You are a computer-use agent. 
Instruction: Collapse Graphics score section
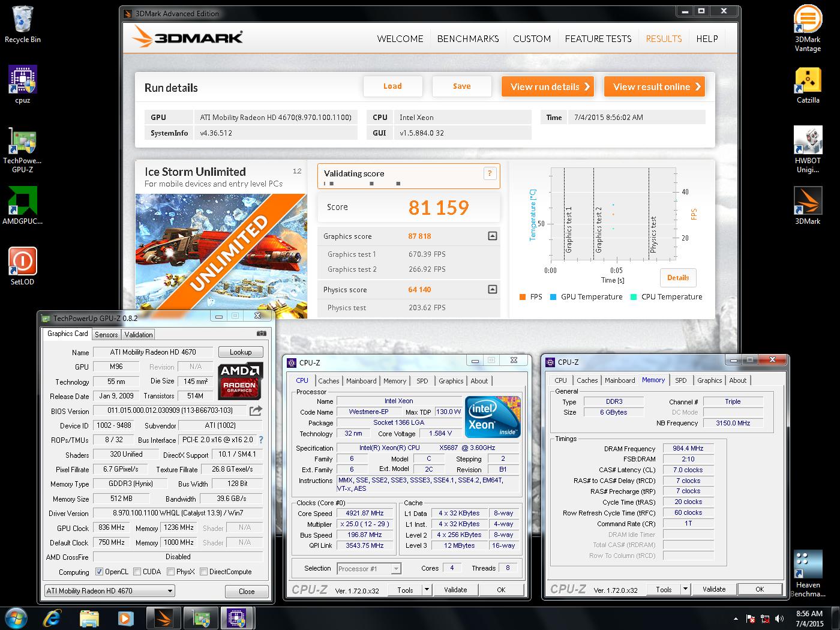coord(493,236)
